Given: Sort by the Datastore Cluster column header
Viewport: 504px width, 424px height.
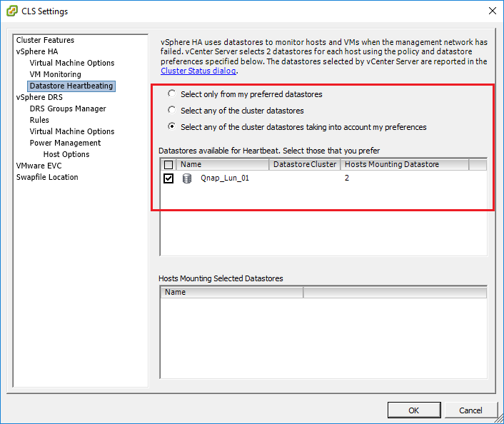Looking at the screenshot, I should coord(305,165).
